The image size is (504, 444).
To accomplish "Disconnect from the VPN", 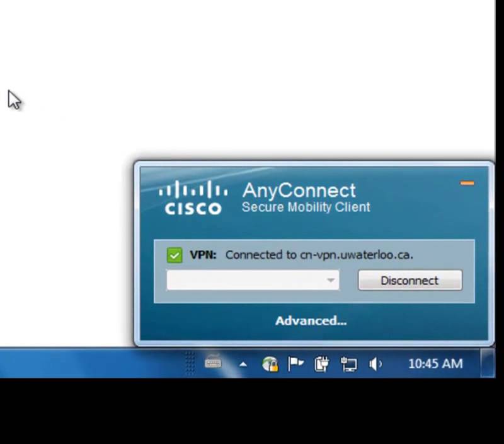I will pos(410,280).
